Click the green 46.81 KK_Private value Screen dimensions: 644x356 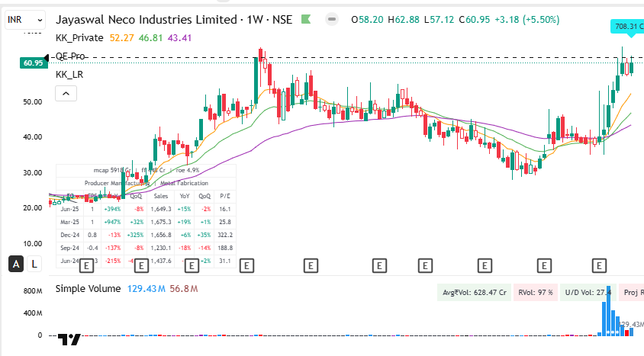(150, 37)
